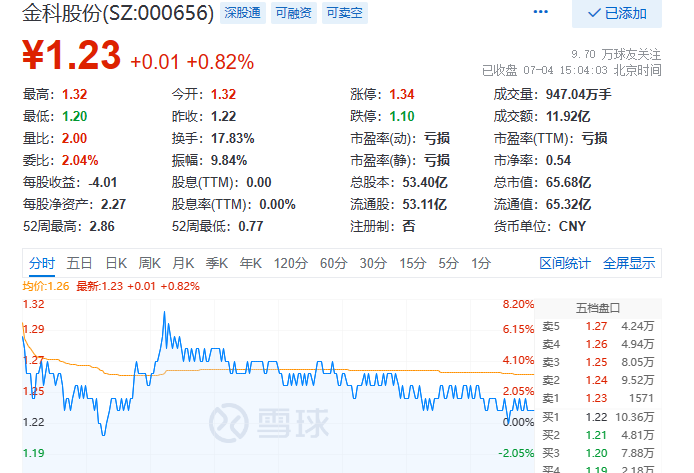
Task: Select the 年K chart tab
Action: click(251, 264)
